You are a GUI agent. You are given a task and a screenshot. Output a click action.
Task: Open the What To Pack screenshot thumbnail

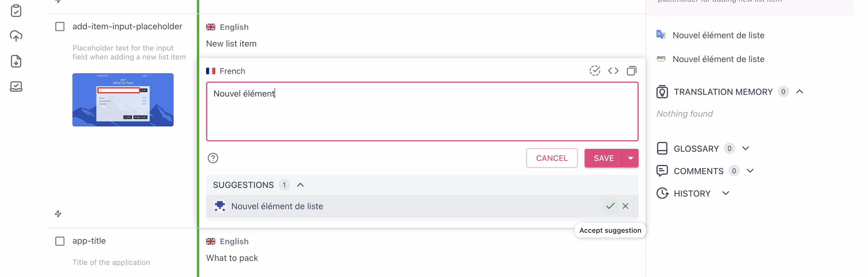point(123,99)
